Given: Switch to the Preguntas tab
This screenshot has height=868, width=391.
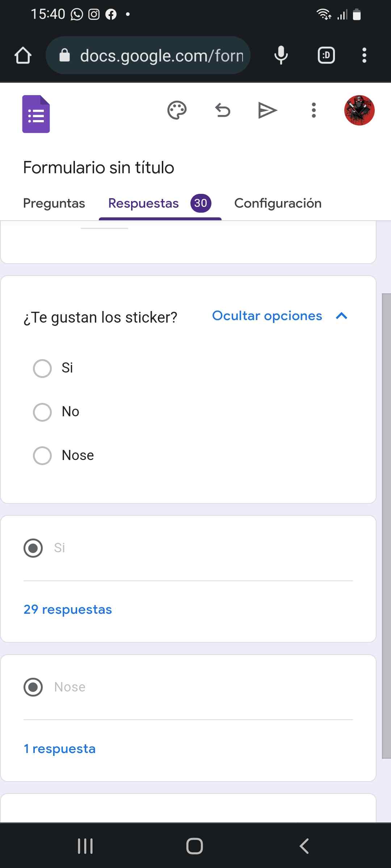Looking at the screenshot, I should pyautogui.click(x=54, y=204).
